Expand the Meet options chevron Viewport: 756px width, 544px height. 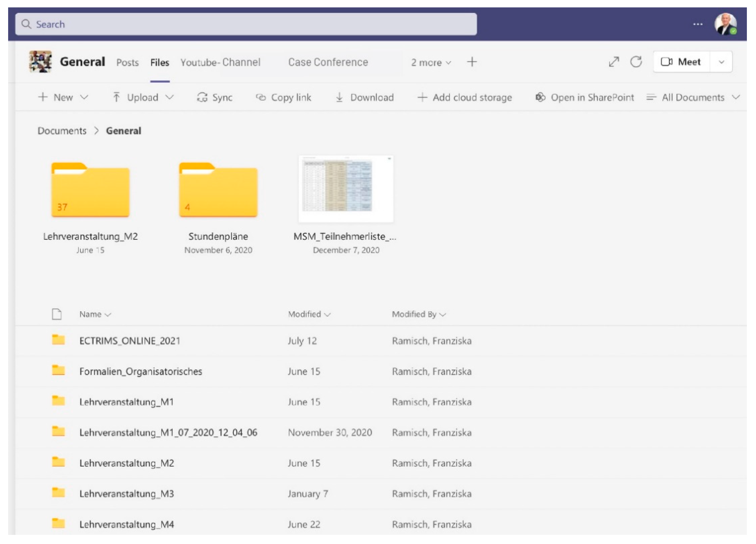click(721, 62)
